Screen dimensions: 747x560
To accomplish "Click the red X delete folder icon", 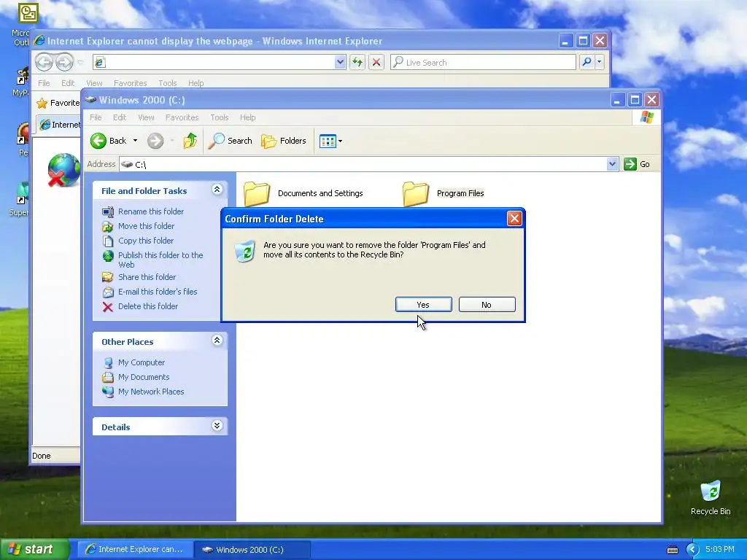I will (108, 307).
